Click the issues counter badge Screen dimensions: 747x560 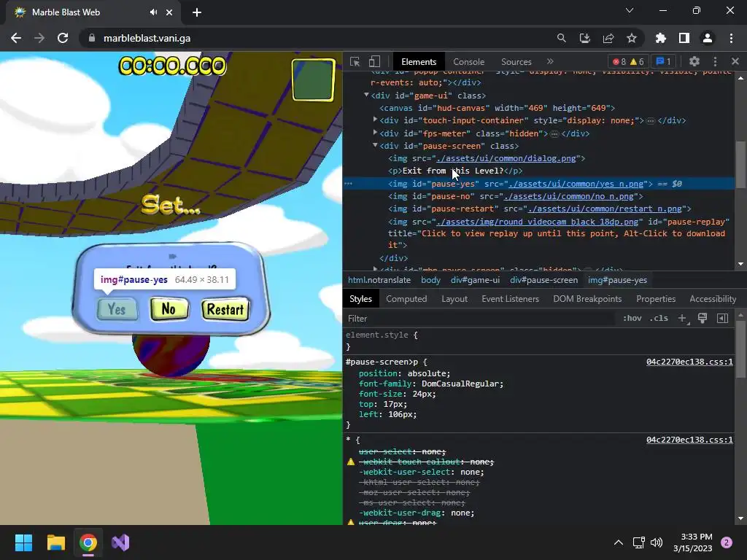point(663,61)
